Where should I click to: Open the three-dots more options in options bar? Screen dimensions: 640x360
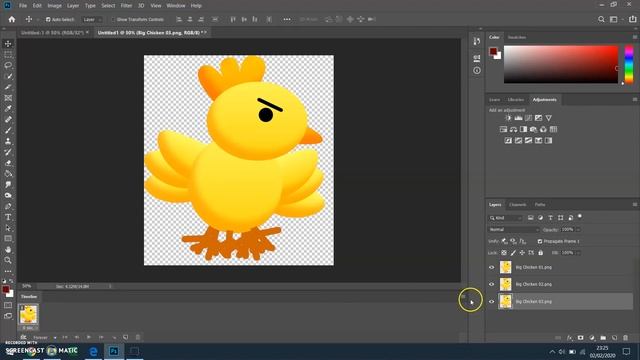point(287,19)
